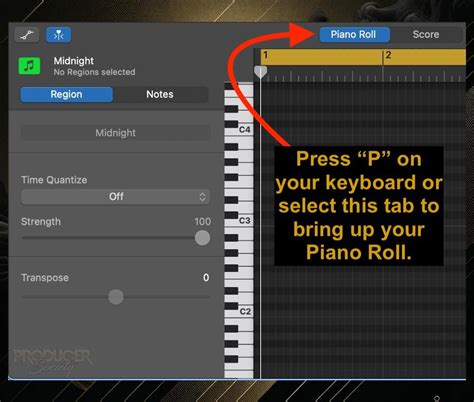Select the Notes inspector tab
The image size is (474, 402).
click(x=160, y=94)
